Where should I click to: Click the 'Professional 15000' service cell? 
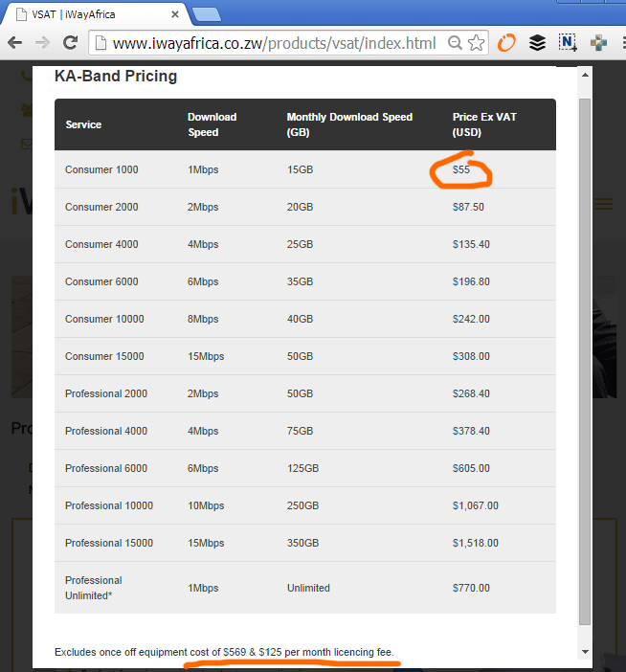pos(109,543)
